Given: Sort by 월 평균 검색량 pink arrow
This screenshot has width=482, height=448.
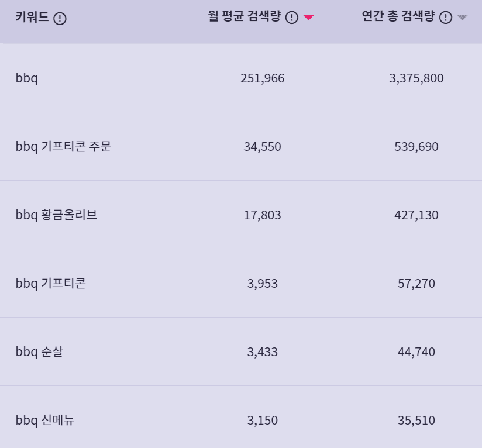Looking at the screenshot, I should tap(308, 17).
